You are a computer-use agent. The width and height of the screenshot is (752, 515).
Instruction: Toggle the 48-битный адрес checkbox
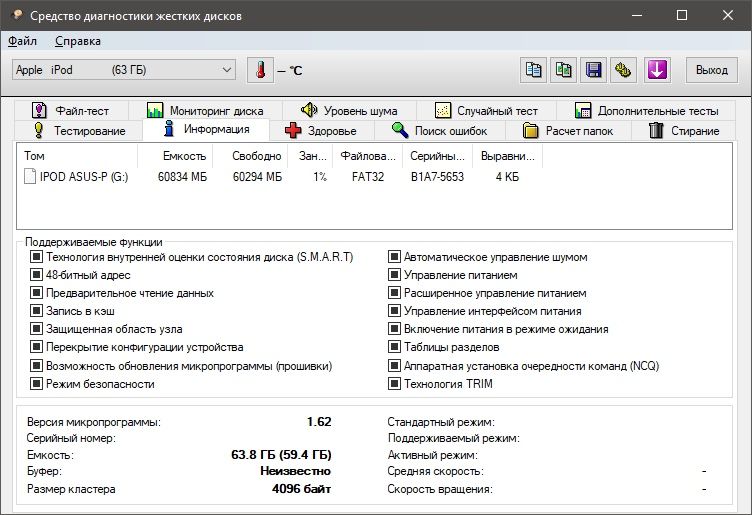pos(36,275)
